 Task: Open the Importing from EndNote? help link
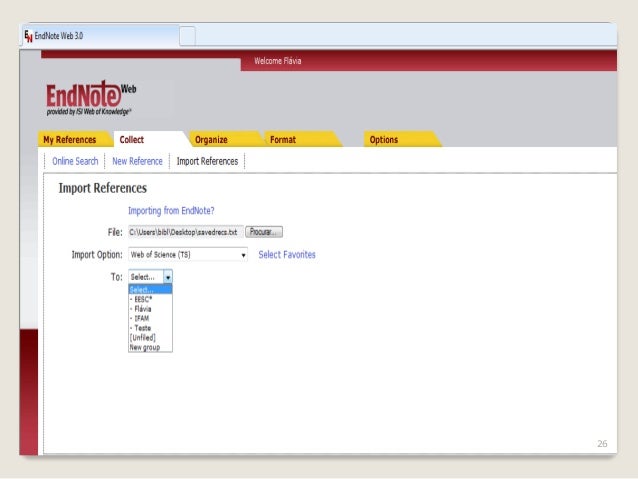tap(171, 211)
